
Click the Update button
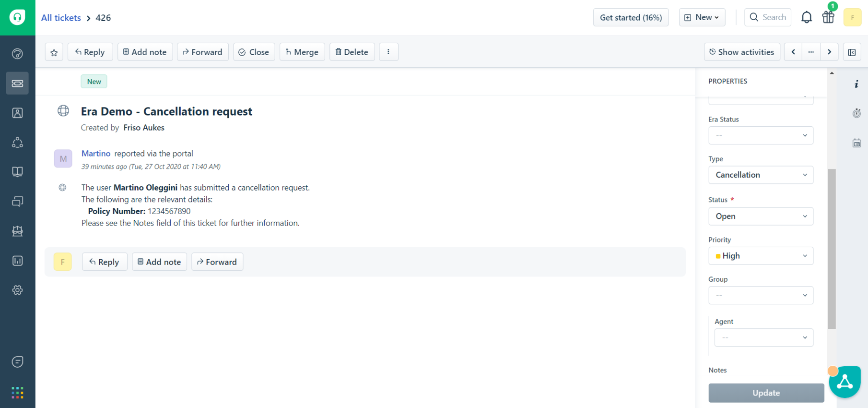[766, 393]
